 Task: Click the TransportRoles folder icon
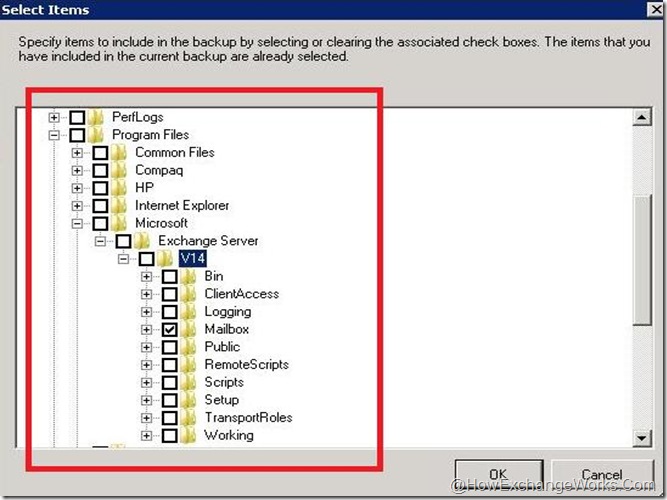point(188,417)
